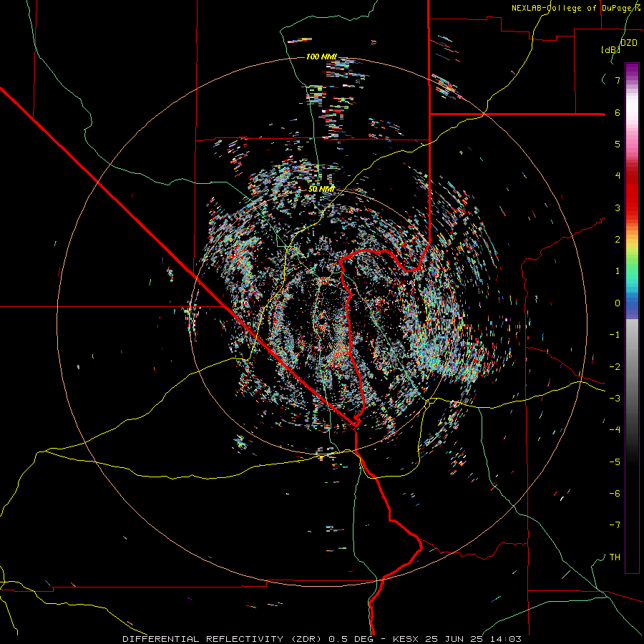Click the '-2' value on the color scale

(615, 367)
